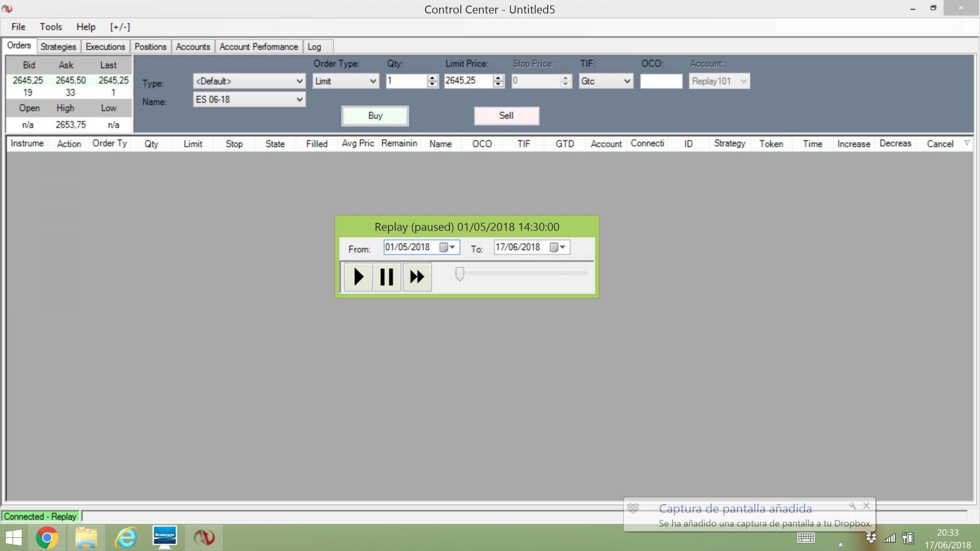This screenshot has height=551, width=980.
Task: Expand the Order Type dropdown
Action: point(373,81)
